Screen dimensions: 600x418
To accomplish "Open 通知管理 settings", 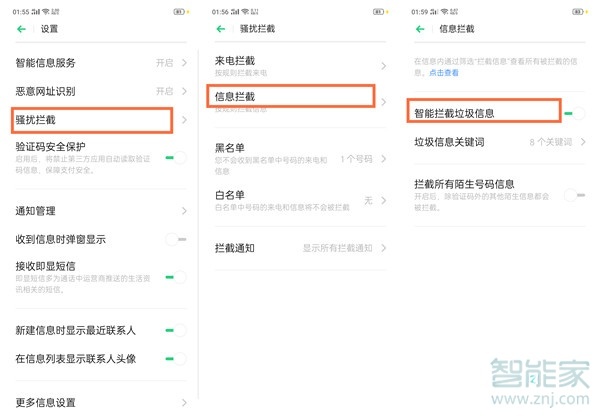I will click(100, 211).
